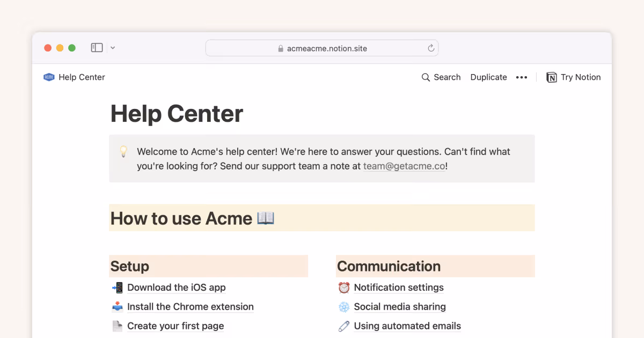Select Search in the top navigation

click(447, 77)
